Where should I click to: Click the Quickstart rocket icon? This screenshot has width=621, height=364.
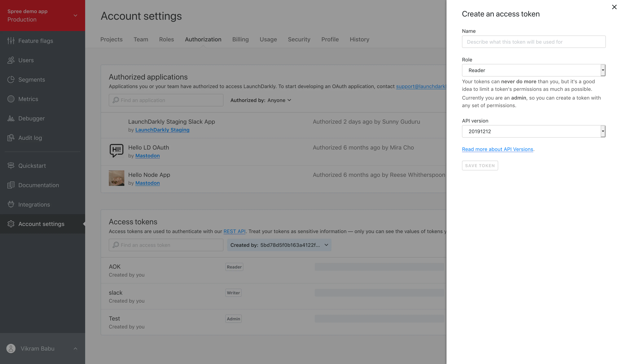point(11,165)
